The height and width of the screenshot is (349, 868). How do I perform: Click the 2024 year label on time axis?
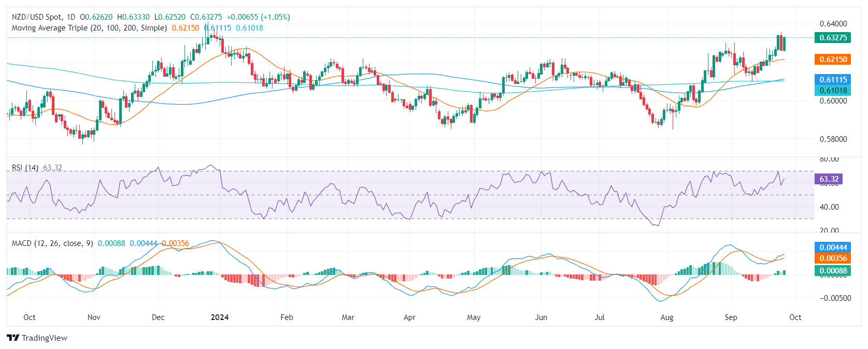coord(220,317)
